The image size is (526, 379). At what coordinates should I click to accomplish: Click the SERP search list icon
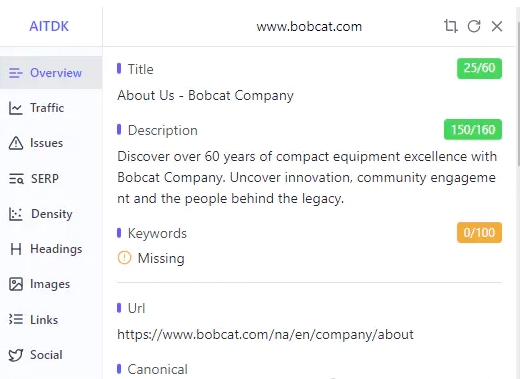pos(16,179)
